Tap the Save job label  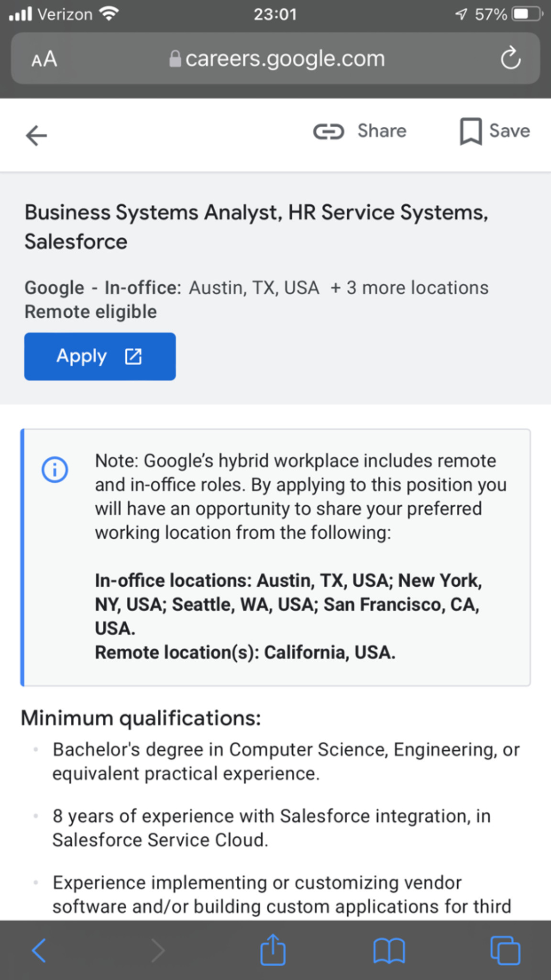tap(509, 131)
